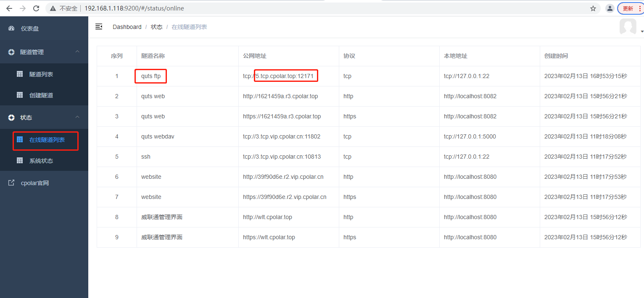The width and height of the screenshot is (644, 298).
Task: Click the 隧道列表 grid icon
Action: [x=20, y=74]
